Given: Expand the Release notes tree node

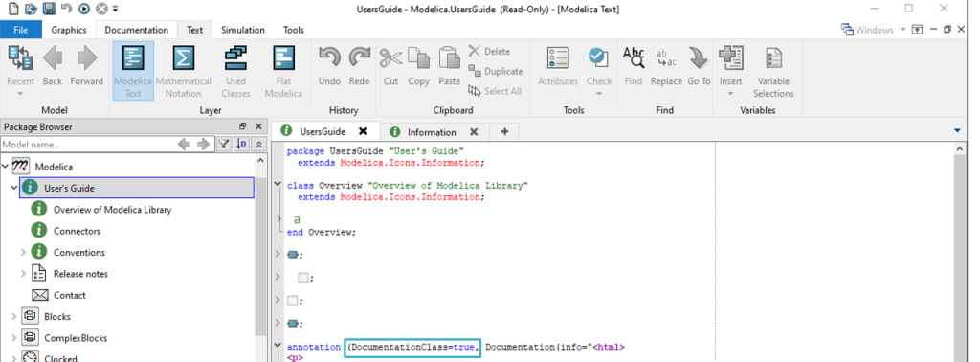Looking at the screenshot, I should [23, 273].
